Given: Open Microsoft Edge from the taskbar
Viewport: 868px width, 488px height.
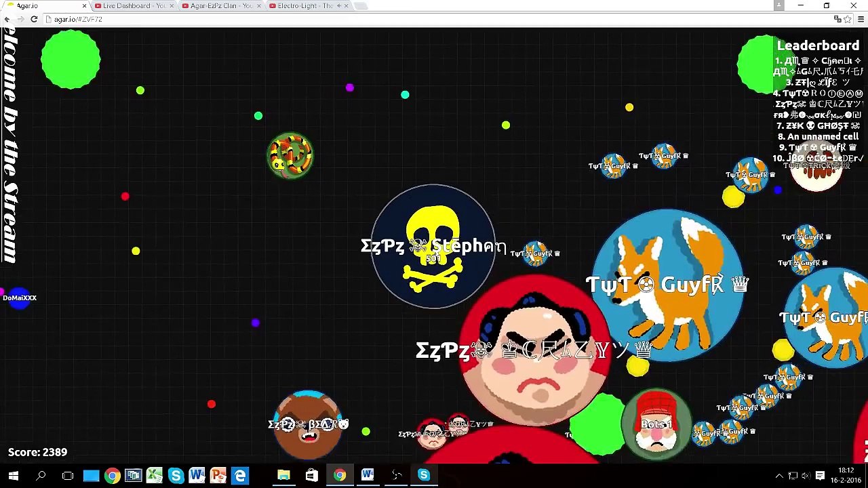Looking at the screenshot, I should click(x=240, y=476).
